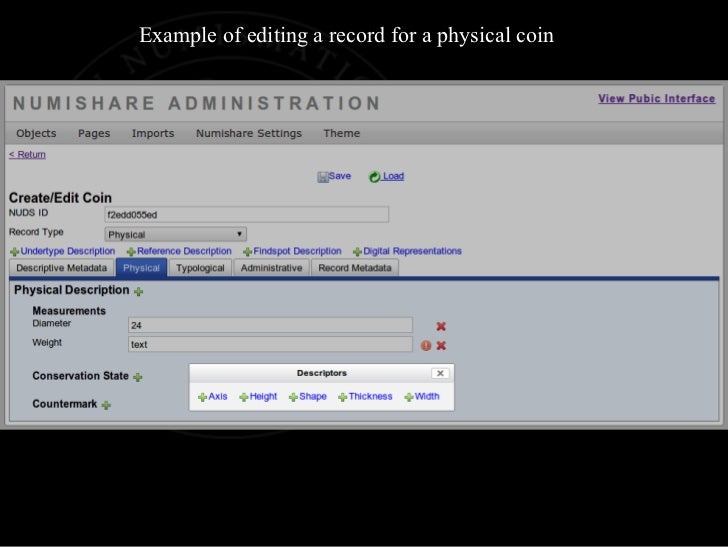Click the View Pubic Interface link
This screenshot has width=728, height=547.
(656, 98)
